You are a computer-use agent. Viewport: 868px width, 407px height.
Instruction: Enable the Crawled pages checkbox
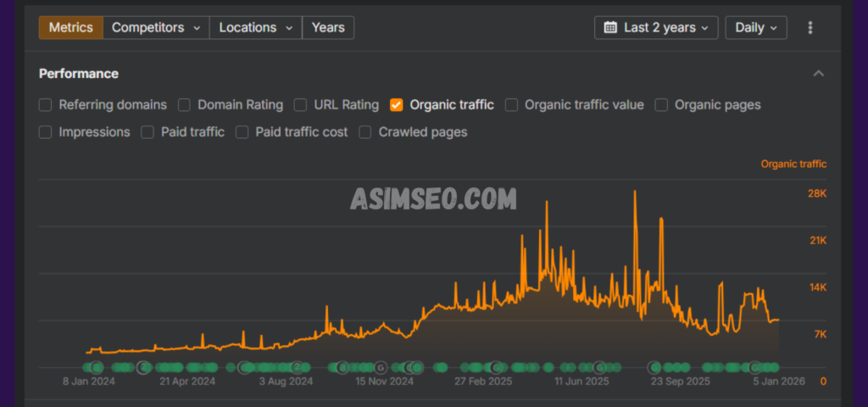point(365,132)
